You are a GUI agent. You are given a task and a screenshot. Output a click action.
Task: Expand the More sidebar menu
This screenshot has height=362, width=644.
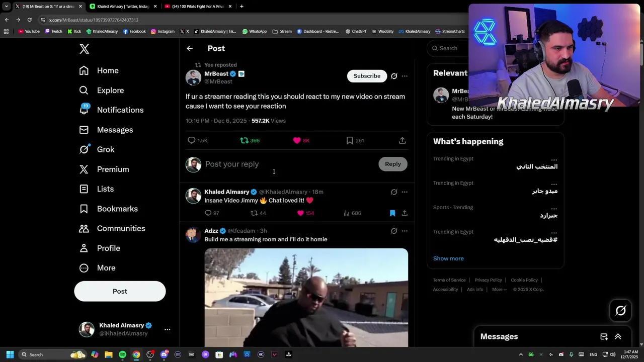tap(98, 268)
